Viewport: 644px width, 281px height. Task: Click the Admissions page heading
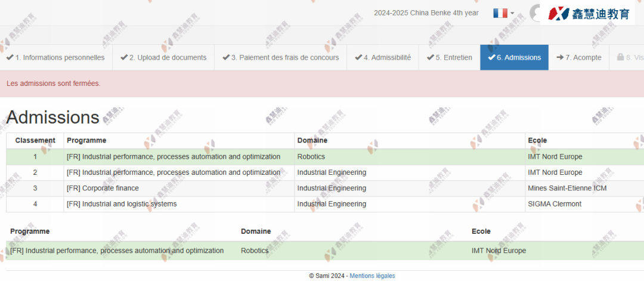[x=52, y=118]
